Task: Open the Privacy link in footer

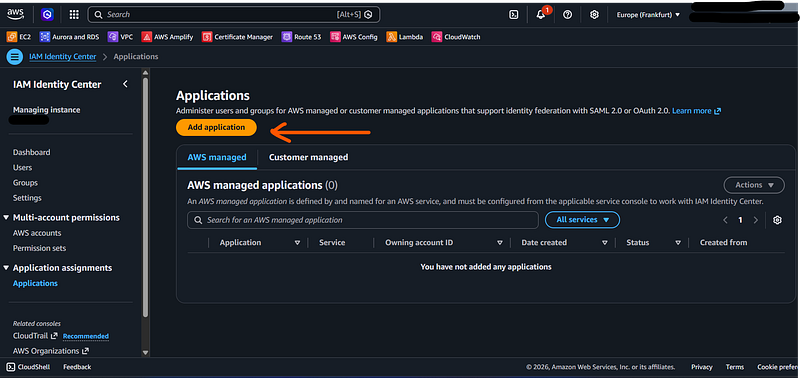Action: pos(702,367)
